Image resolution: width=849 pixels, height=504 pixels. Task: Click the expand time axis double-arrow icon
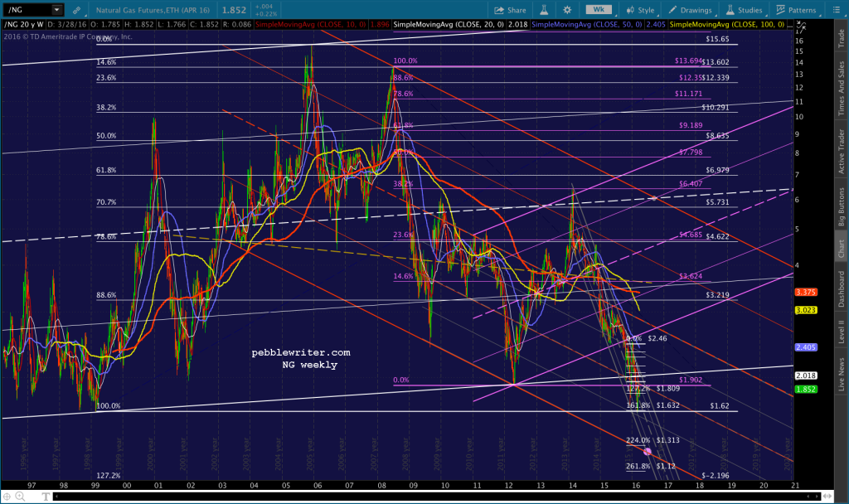pyautogui.click(x=827, y=497)
